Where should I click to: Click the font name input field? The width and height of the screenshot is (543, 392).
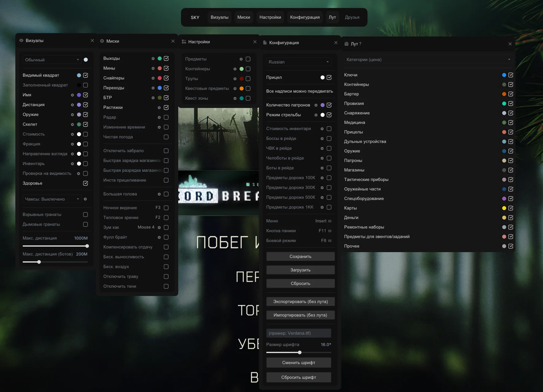coord(299,333)
